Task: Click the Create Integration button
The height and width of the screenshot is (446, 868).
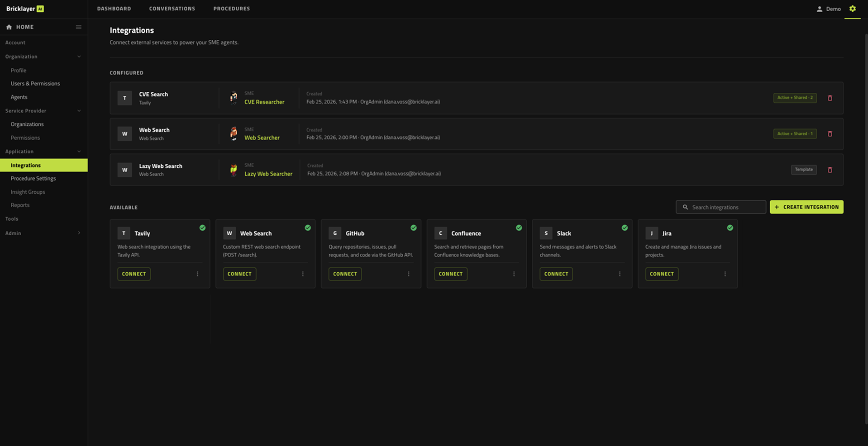Action: click(x=806, y=207)
